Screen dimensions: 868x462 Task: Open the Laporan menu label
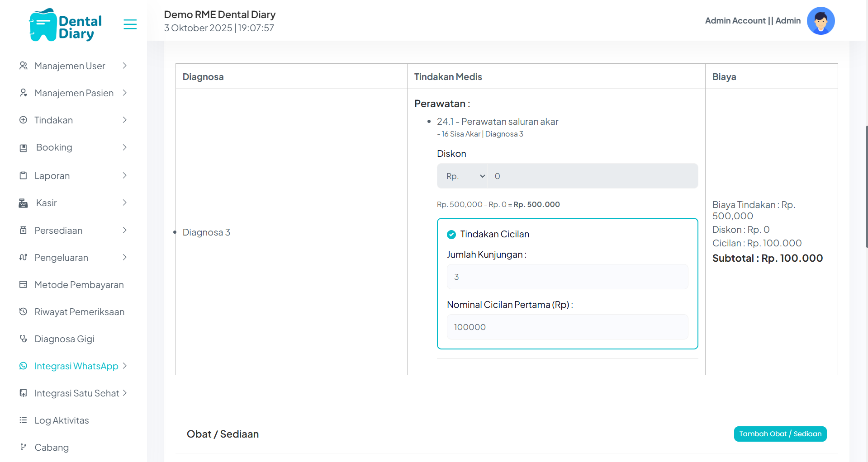tap(52, 176)
